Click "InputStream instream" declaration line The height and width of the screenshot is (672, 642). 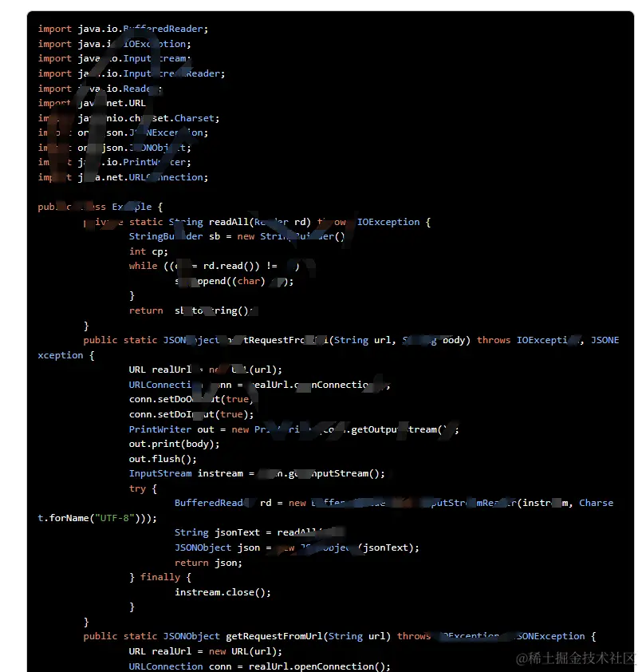tap(257, 473)
